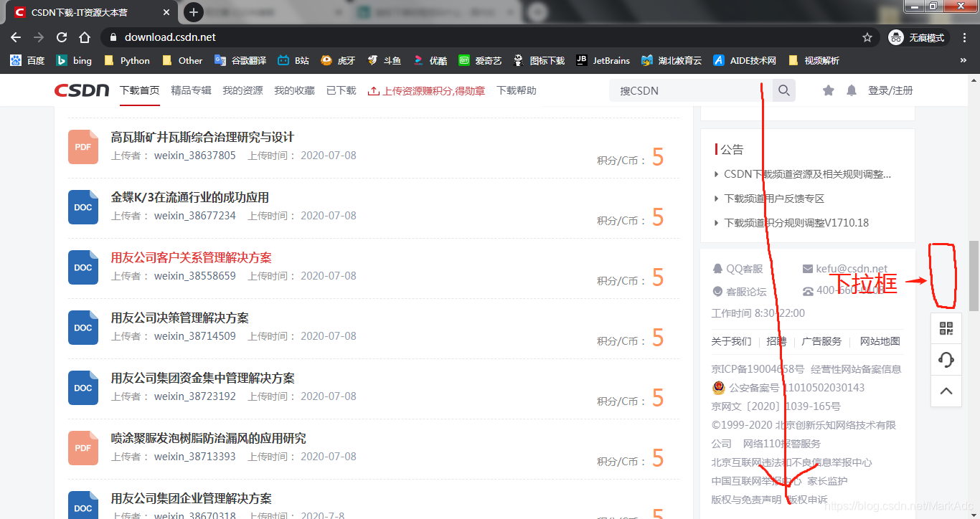
Task: Bookmark this page with star icon
Action: (867, 37)
